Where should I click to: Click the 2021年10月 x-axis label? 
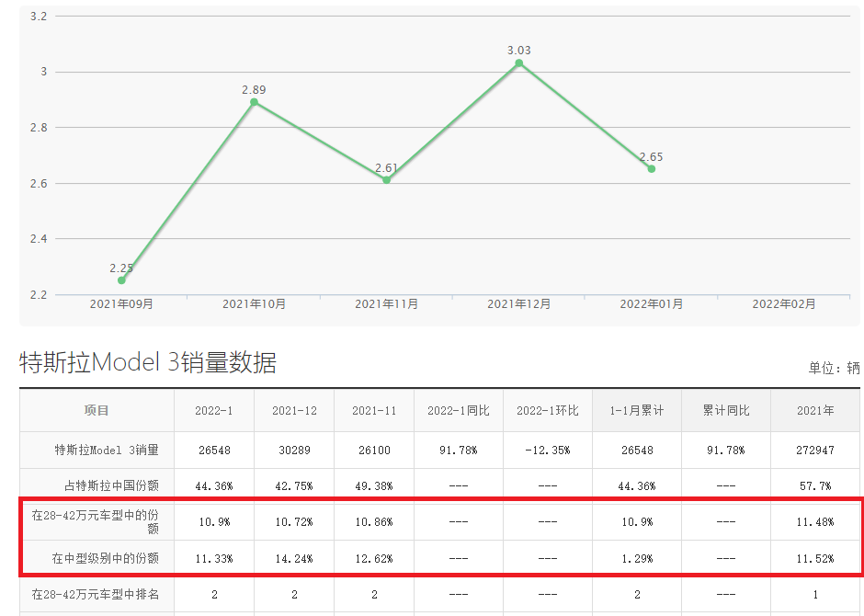(x=254, y=304)
